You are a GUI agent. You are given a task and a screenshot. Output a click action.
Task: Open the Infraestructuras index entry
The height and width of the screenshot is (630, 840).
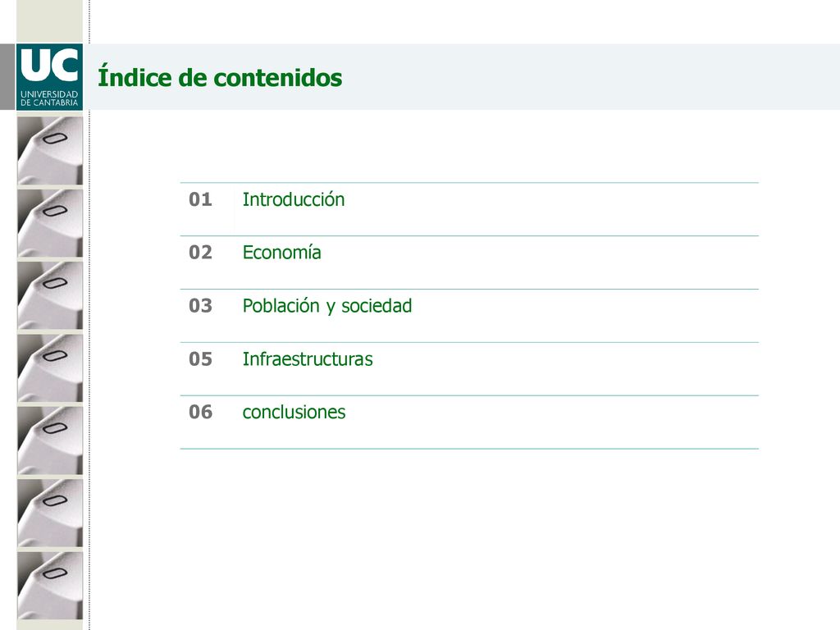click(308, 359)
